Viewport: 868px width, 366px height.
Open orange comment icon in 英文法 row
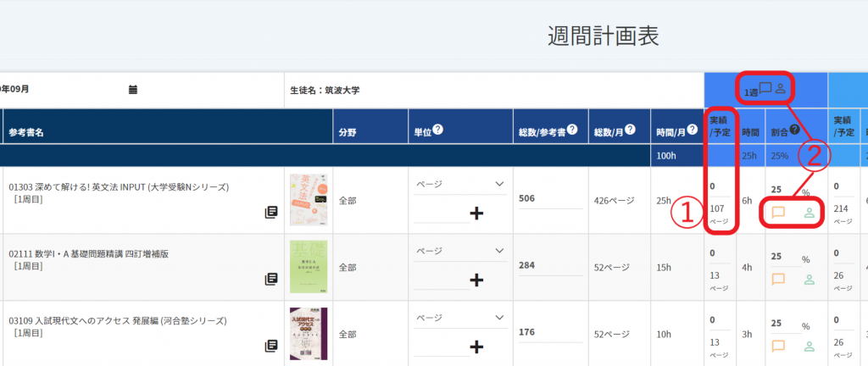[x=777, y=213]
